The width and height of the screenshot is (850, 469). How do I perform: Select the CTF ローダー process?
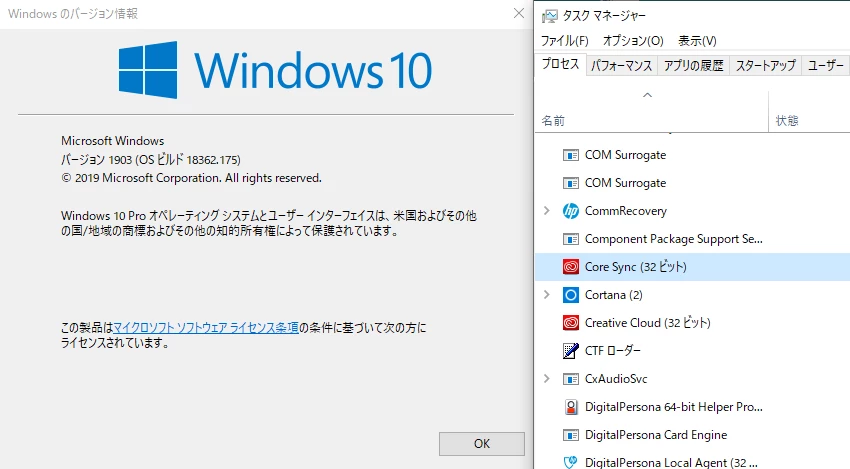coord(613,351)
